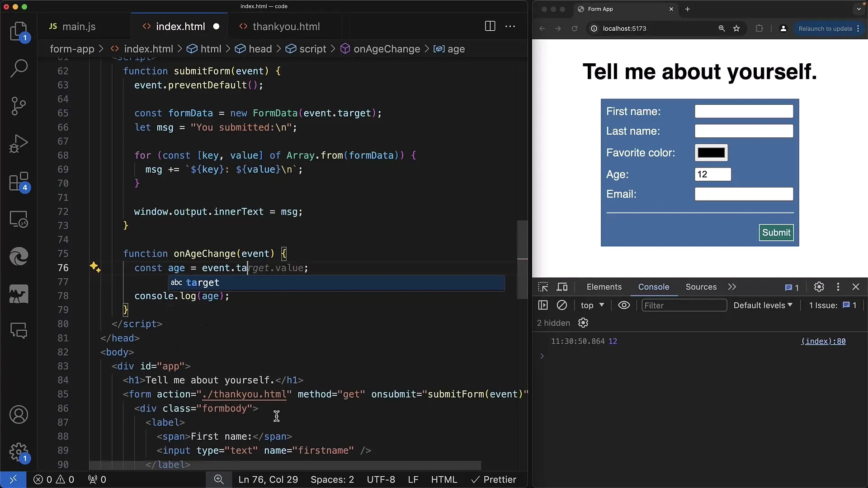Toggle the eye visibility icon in DevTools

click(x=624, y=305)
